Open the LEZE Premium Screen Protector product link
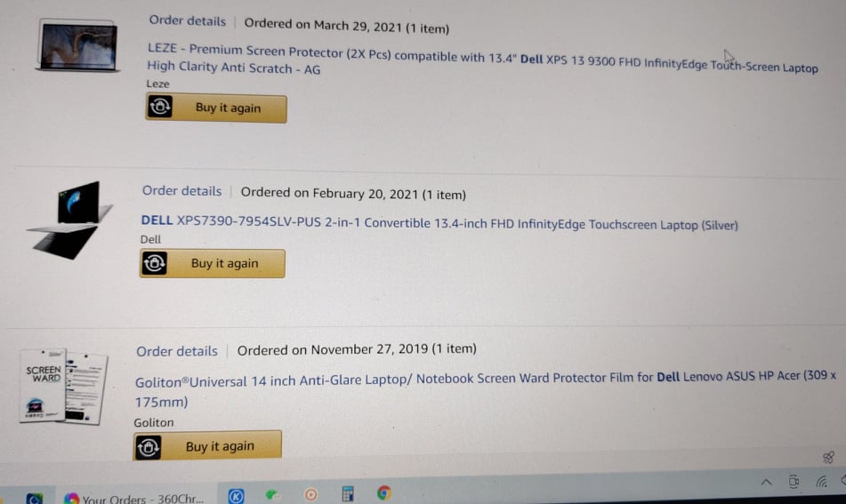Screen dimensions: 846x504 (482, 60)
